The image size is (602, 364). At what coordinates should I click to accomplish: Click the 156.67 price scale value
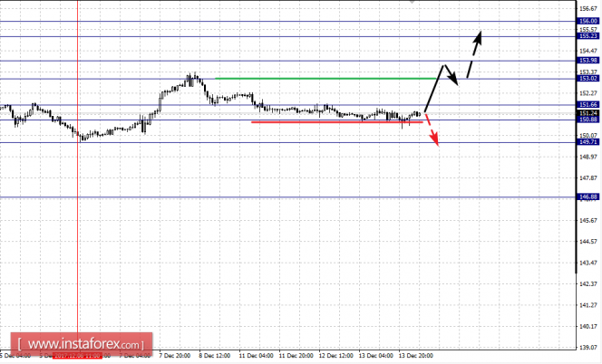pyautogui.click(x=588, y=8)
